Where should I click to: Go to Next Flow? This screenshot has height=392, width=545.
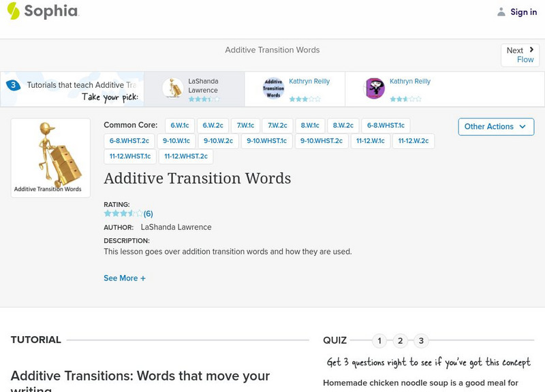(520, 55)
